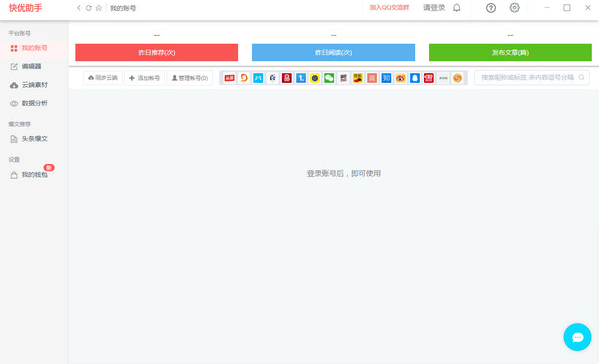Image resolution: width=603 pixels, height=364 pixels.
Task: Select the orange swirl platform icon after Toutiao
Action: (244, 78)
